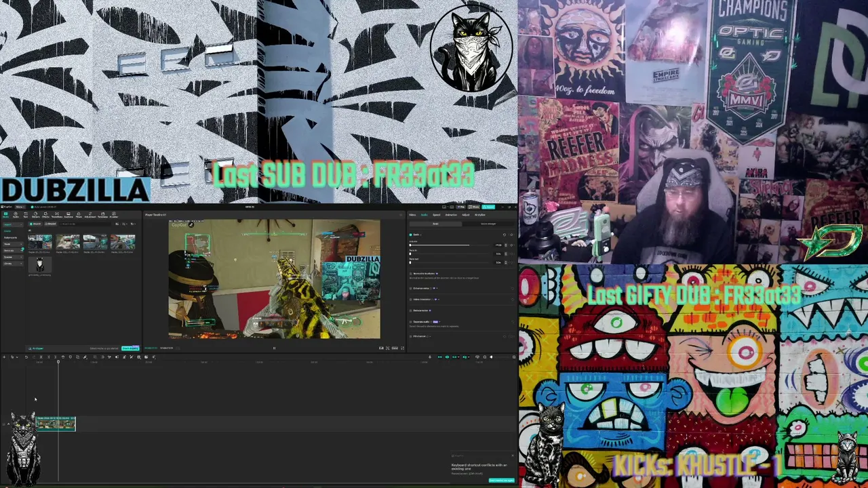This screenshot has height=488, width=868.
Task: Select the video clip on the timeline
Action: coord(56,424)
